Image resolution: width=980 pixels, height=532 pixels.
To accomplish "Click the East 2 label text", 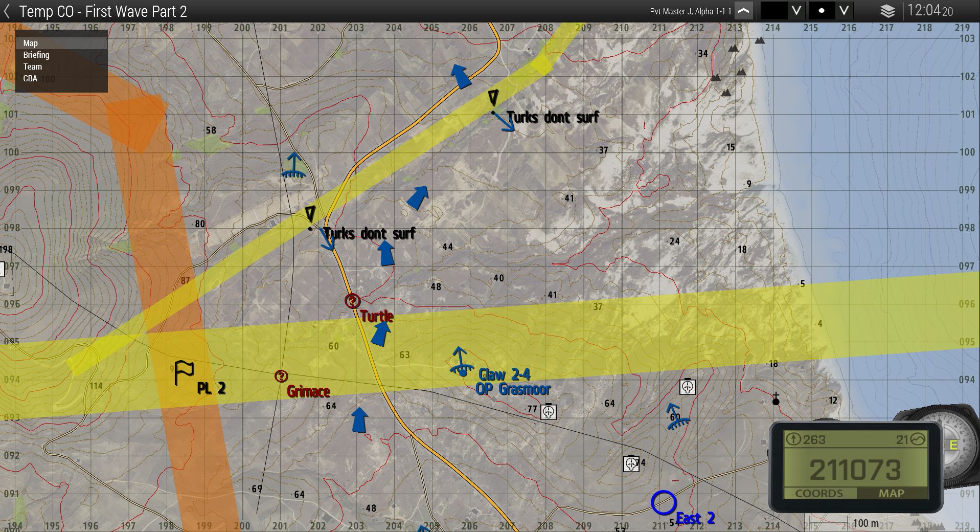I will [695, 518].
